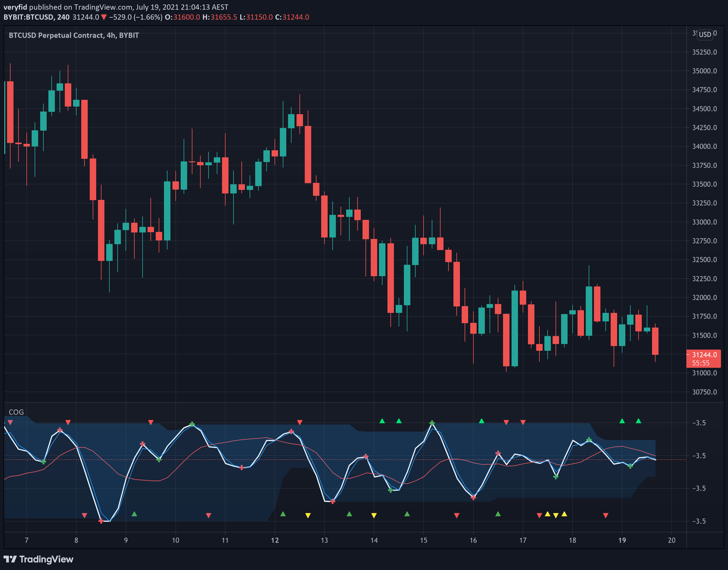The image size is (728, 570).
Task: Click the open value O:31600.0
Action: pos(182,17)
